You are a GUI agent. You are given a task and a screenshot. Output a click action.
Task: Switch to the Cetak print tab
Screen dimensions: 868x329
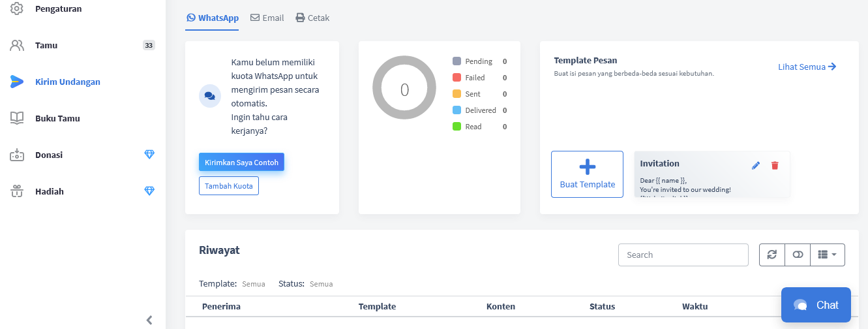point(312,18)
